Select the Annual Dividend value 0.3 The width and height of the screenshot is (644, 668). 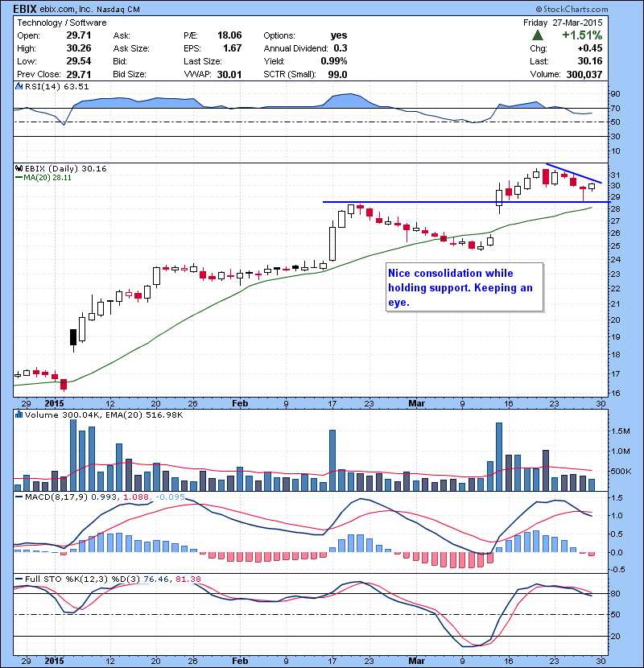[x=341, y=48]
